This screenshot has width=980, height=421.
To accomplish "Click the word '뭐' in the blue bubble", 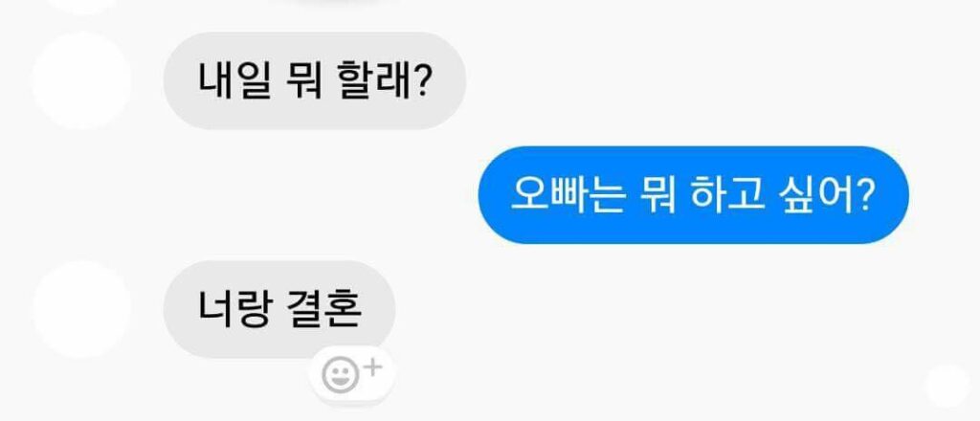I will (x=658, y=195).
